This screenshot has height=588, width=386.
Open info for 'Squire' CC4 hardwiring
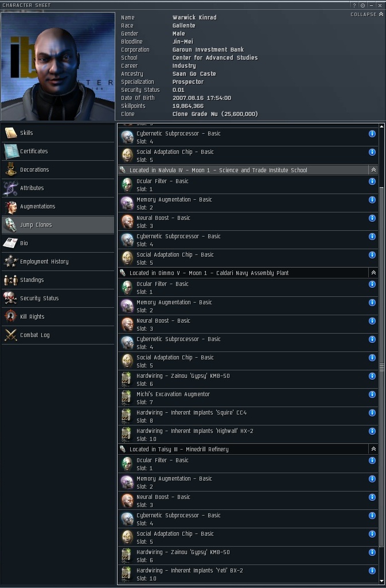click(x=372, y=412)
